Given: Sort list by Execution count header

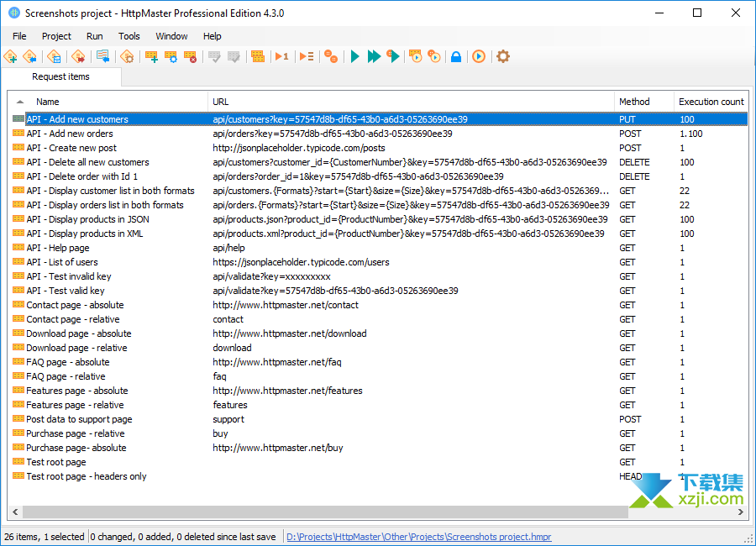Looking at the screenshot, I should (711, 102).
